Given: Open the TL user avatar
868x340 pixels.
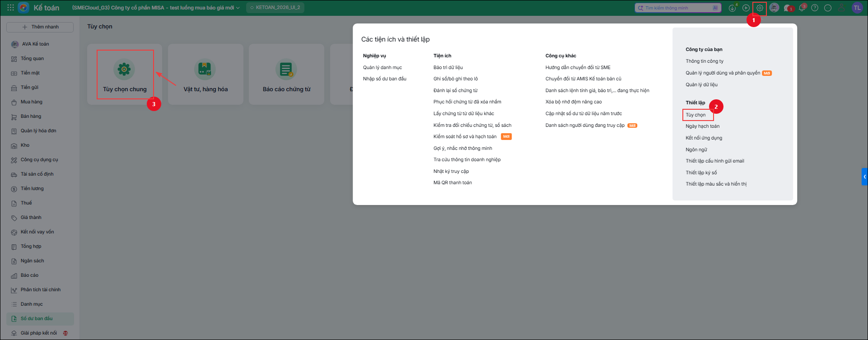Looking at the screenshot, I should coord(857,8).
